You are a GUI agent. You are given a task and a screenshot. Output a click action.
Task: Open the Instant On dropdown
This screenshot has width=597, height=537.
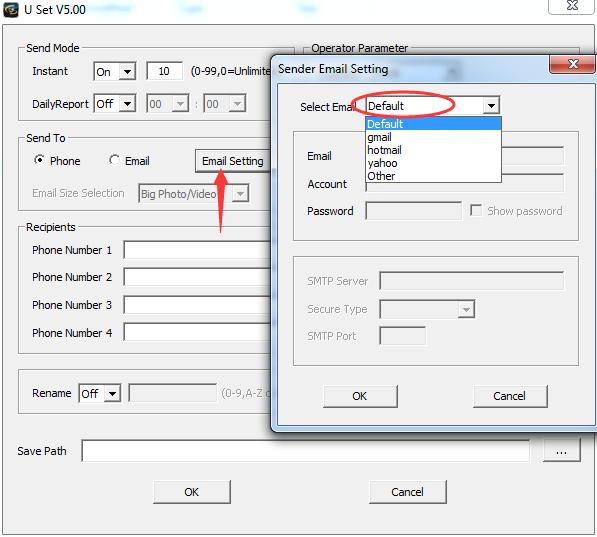click(127, 72)
